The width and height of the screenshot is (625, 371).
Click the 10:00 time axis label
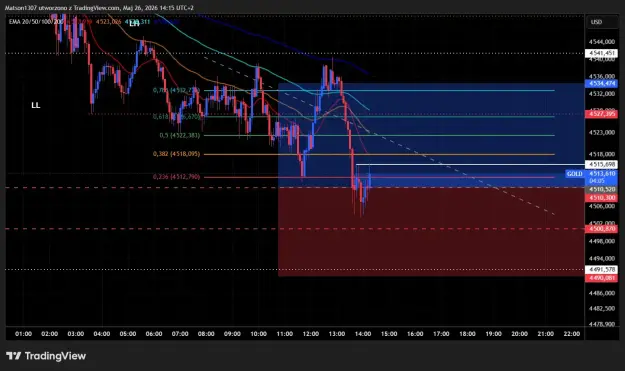pyautogui.click(x=258, y=334)
